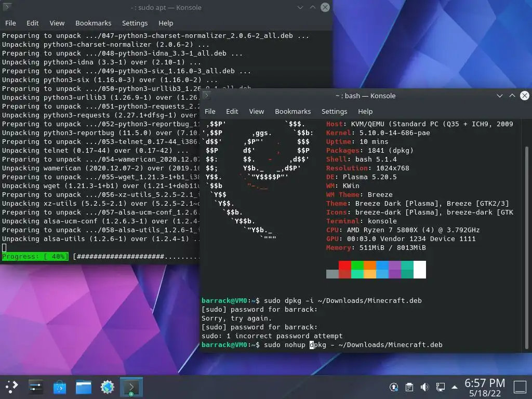
Task: Open the software updates tray icon
Action: [x=394, y=387]
